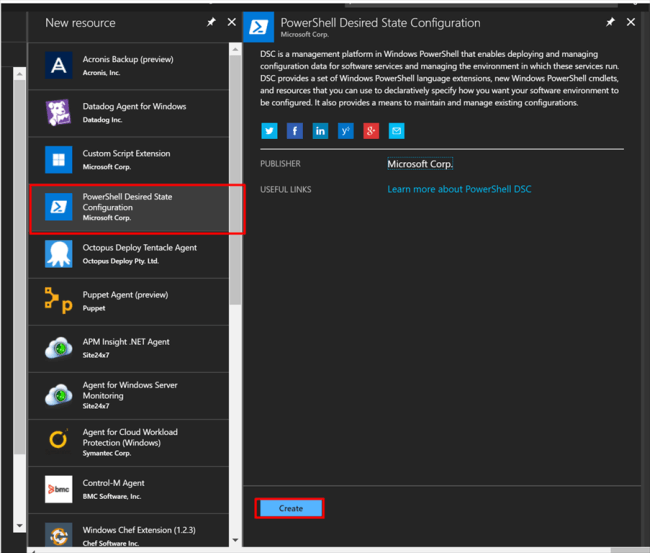Select Control-M Agent entry
The image size is (650, 553).
tap(129, 489)
